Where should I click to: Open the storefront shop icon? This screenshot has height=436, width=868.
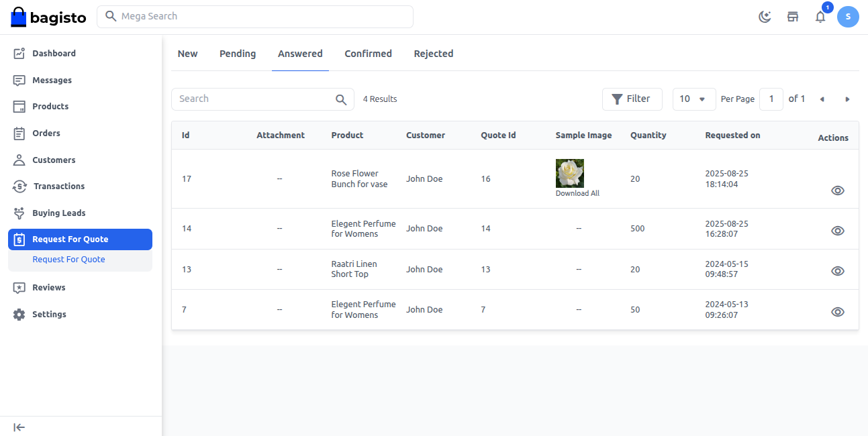coord(793,17)
